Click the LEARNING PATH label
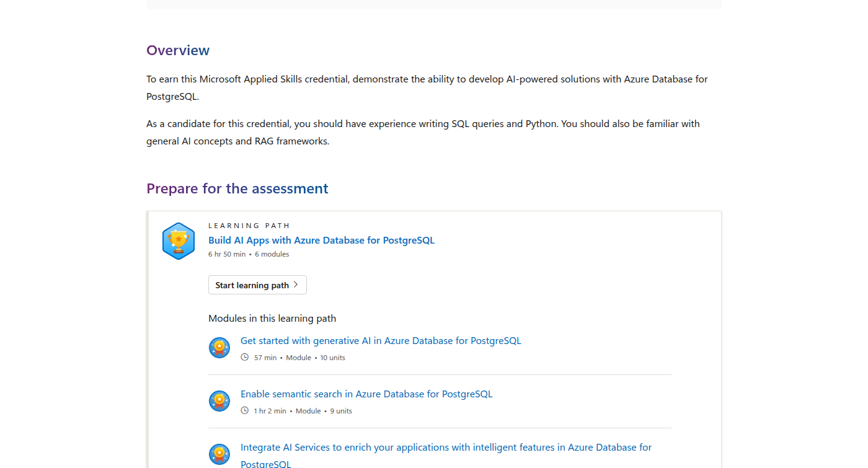 click(x=249, y=226)
